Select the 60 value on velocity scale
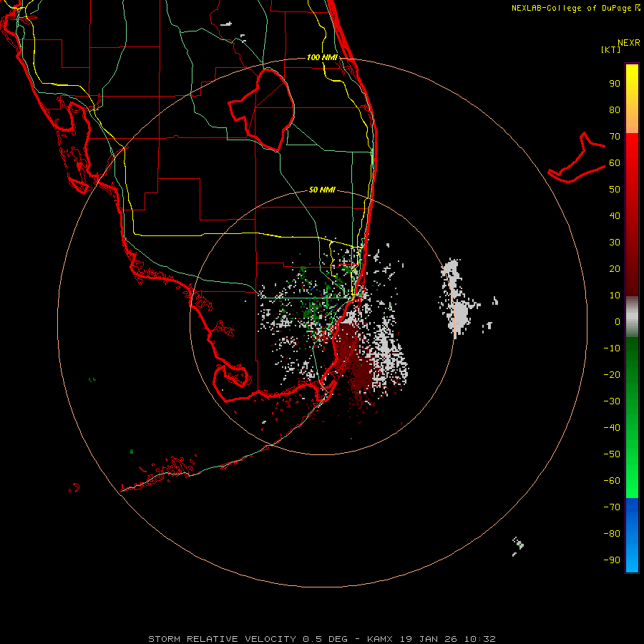 point(615,163)
